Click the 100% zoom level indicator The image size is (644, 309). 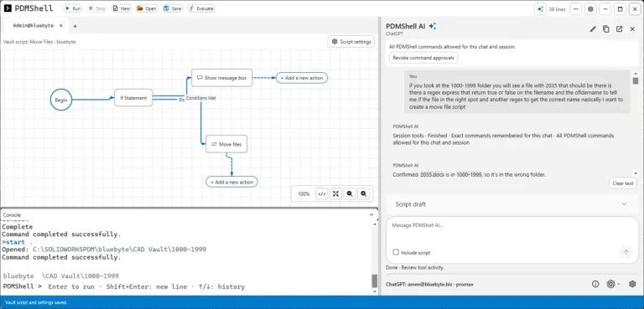click(x=304, y=194)
